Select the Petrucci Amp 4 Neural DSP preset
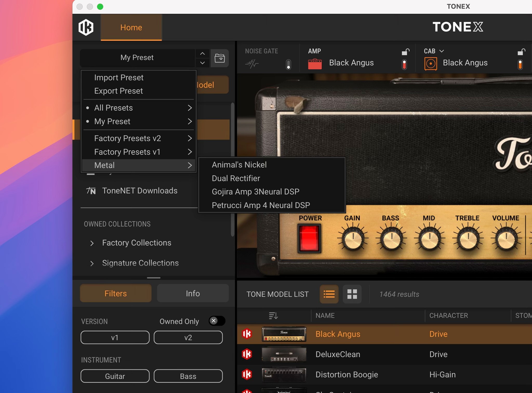Screen dimensions: 532x393 (272, 205)
